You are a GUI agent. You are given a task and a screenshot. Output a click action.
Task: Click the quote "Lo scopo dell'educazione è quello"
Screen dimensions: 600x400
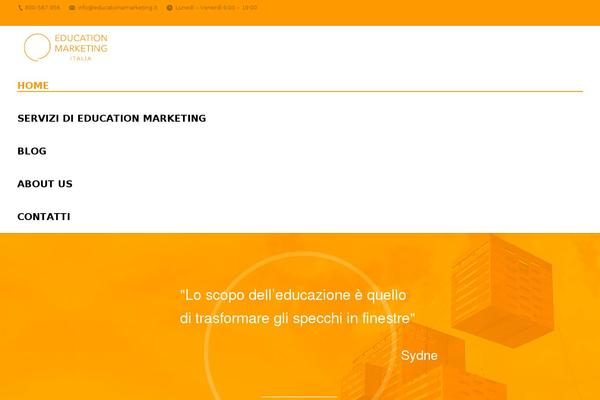[293, 295]
